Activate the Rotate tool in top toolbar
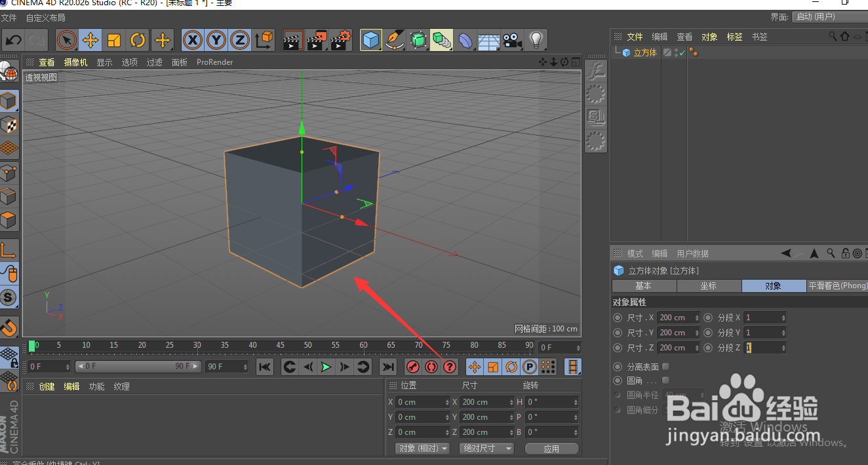Image resolution: width=868 pixels, height=465 pixels. point(138,40)
